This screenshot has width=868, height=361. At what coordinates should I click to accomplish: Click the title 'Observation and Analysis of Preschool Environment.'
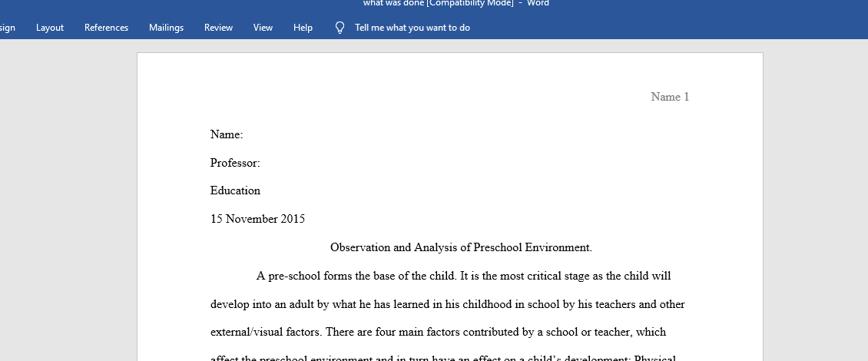tap(461, 247)
